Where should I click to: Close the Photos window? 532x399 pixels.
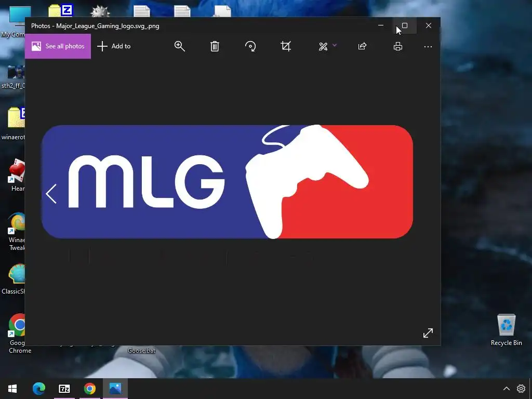click(x=429, y=26)
